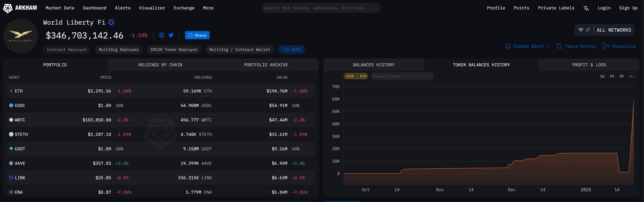Click the blue Share button
This screenshot has width=644, height=202.
pyautogui.click(x=197, y=35)
